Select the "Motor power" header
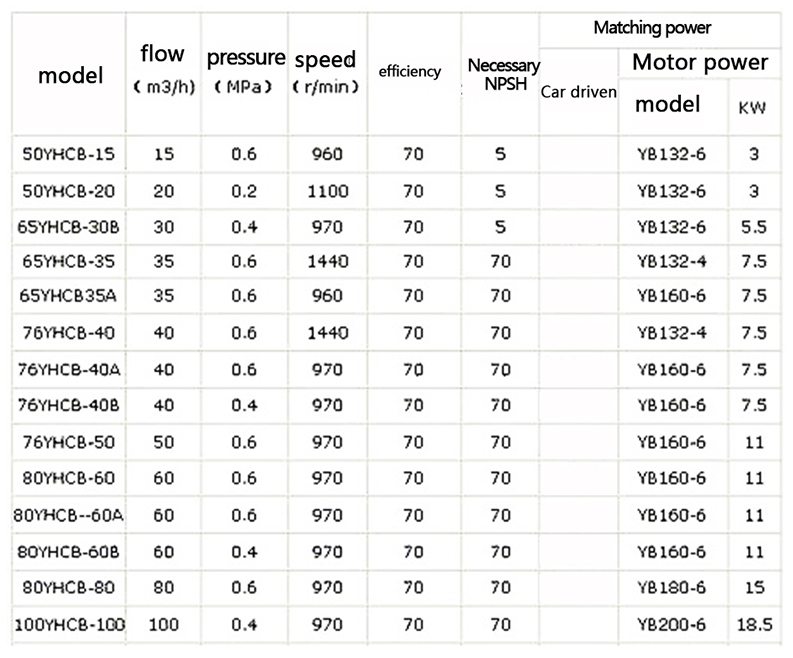 [x=700, y=63]
